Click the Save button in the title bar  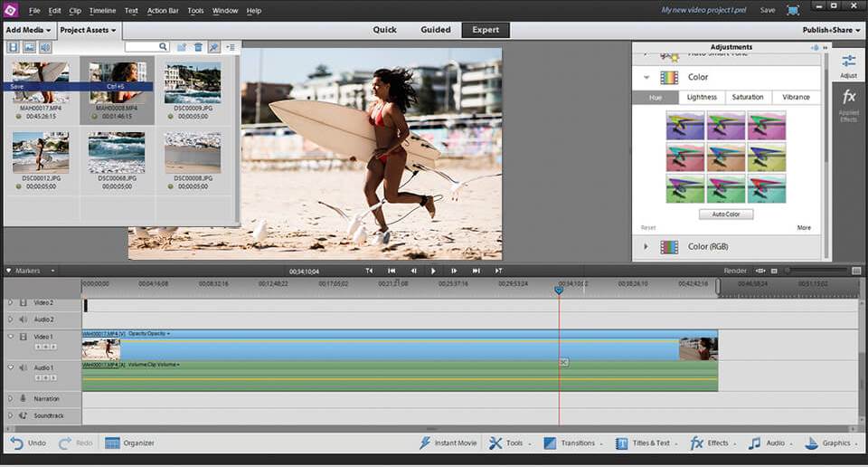click(x=768, y=10)
